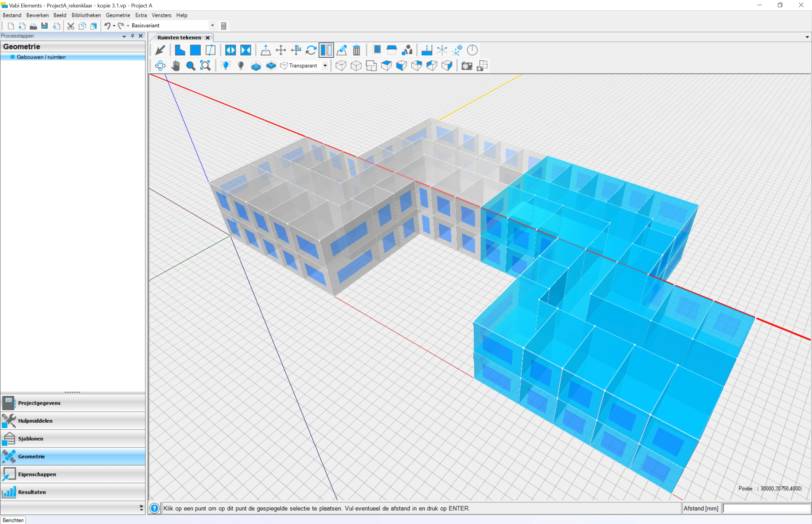Open the undo history dropdown arrow
Image resolution: width=812 pixels, height=524 pixels.
pyautogui.click(x=114, y=26)
